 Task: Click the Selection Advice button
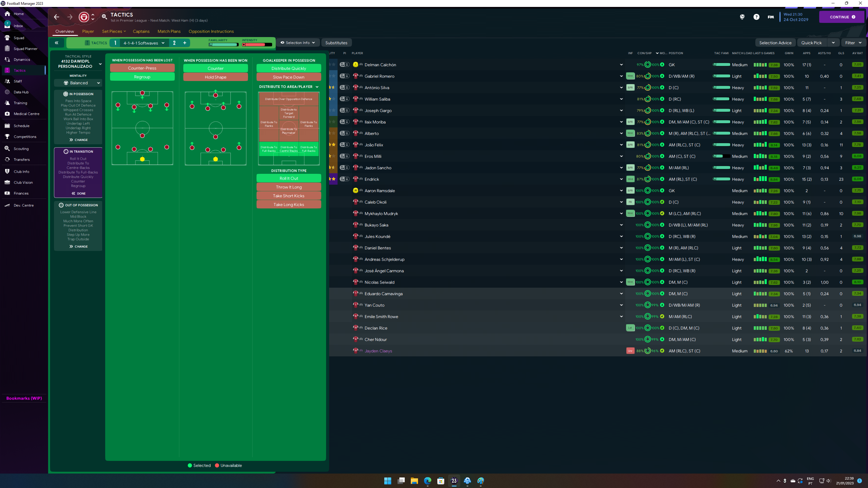(x=775, y=43)
